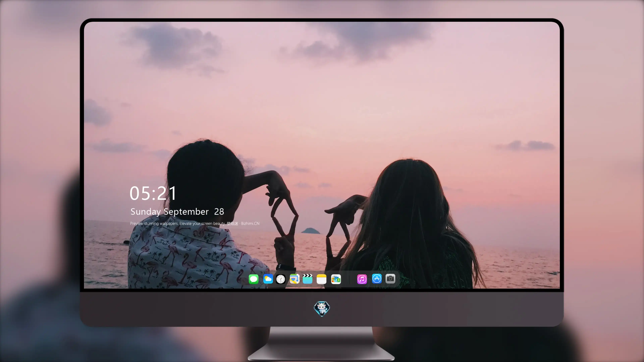
Task: Open the Clock app icon
Action: 281,279
